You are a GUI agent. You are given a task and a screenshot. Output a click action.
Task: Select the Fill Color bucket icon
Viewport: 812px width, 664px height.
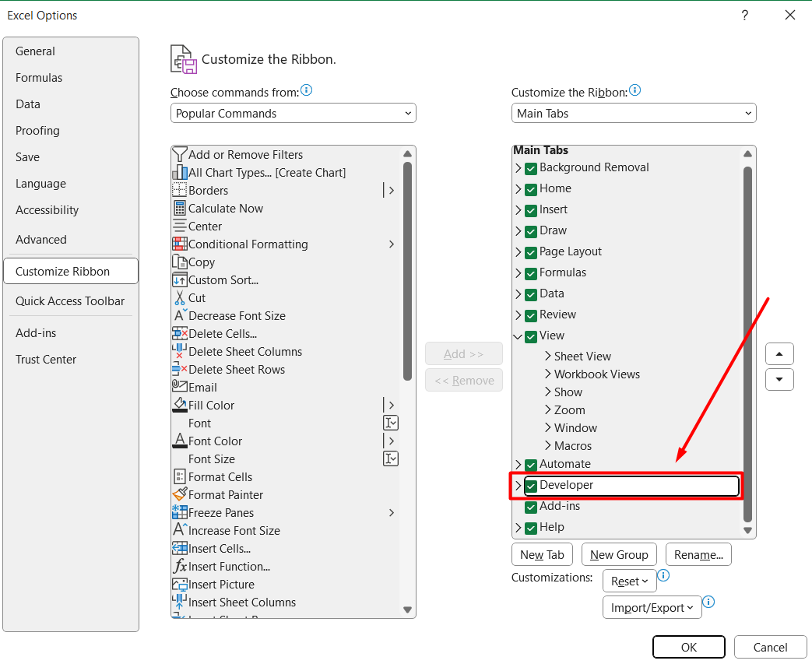pyautogui.click(x=179, y=405)
